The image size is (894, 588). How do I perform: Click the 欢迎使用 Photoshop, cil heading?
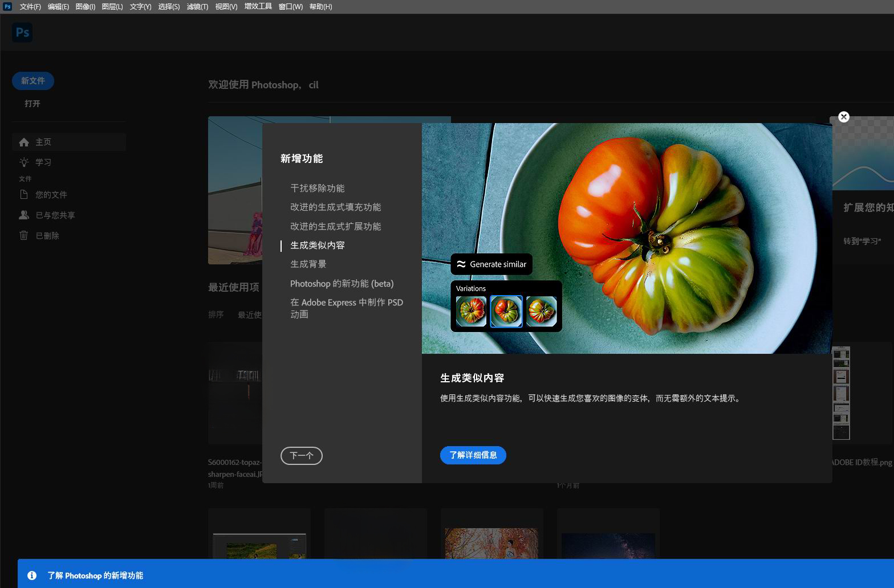click(263, 85)
